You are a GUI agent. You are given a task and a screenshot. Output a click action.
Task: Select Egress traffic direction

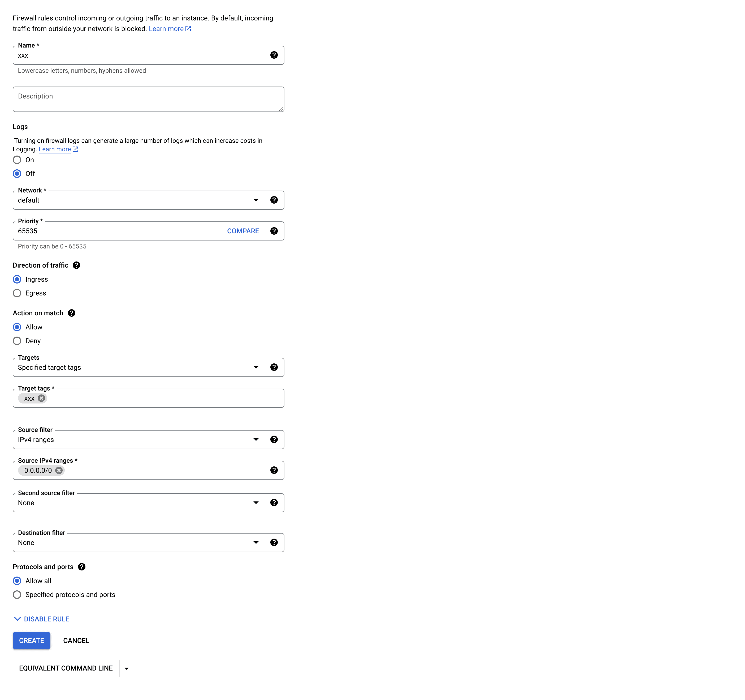coord(17,293)
